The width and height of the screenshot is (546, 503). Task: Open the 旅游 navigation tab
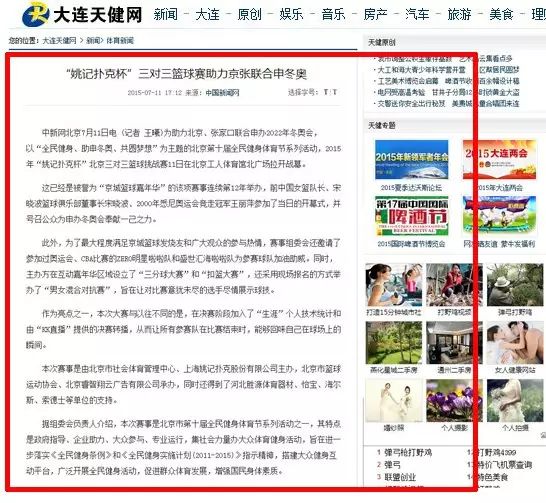tap(459, 15)
